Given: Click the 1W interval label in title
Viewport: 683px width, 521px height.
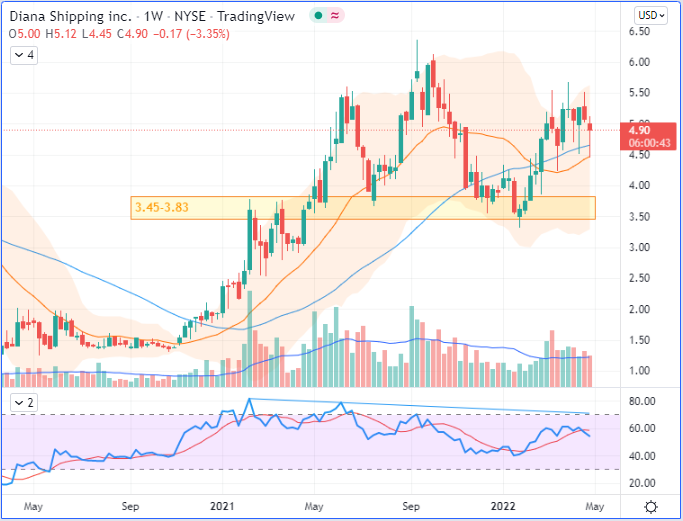Looking at the screenshot, I should pos(153,17).
